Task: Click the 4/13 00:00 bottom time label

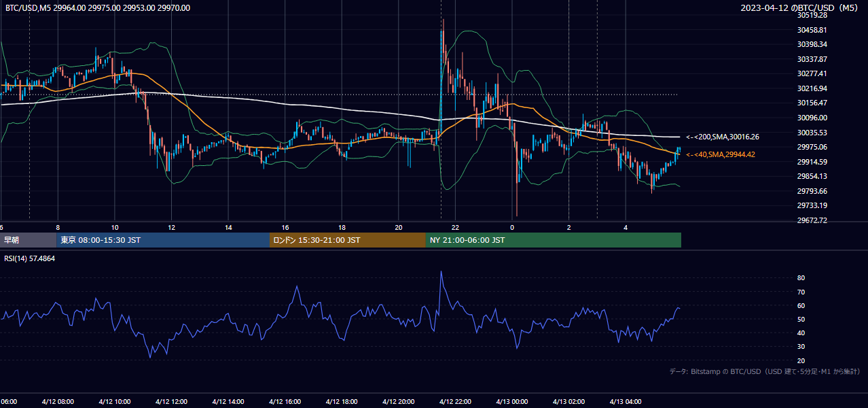Action: (x=512, y=402)
